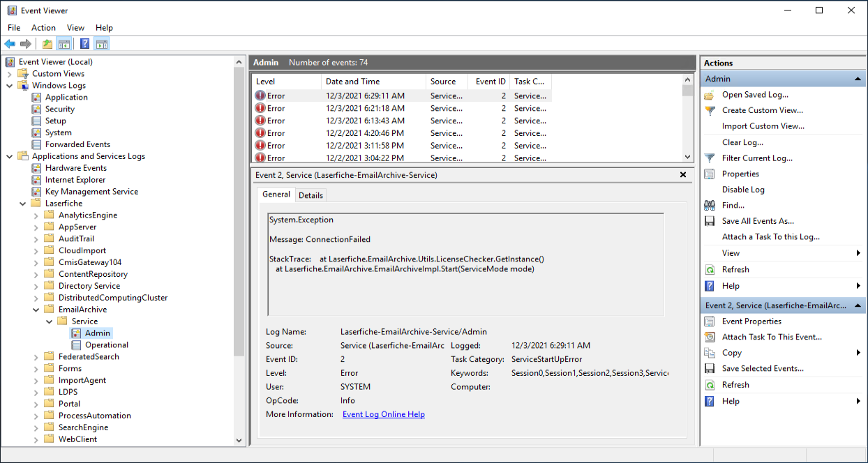Select the Internet Explorer log in tree
The height and width of the screenshot is (463, 868).
point(75,180)
